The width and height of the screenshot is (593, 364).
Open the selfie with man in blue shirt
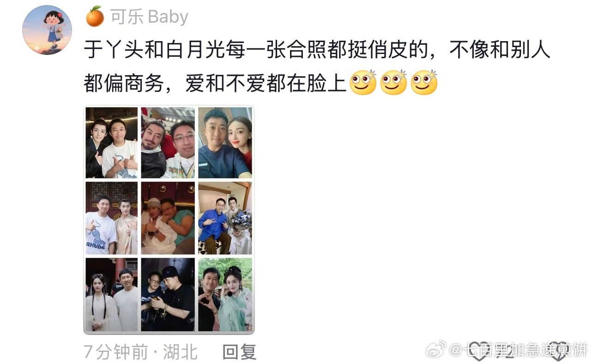[225, 143]
